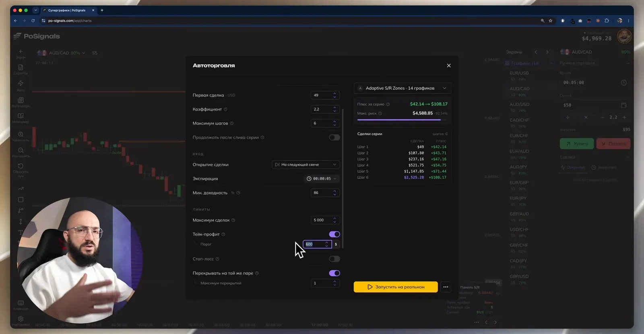Open the three-dots more options button
The height and width of the screenshot is (334, 644).
(446, 287)
